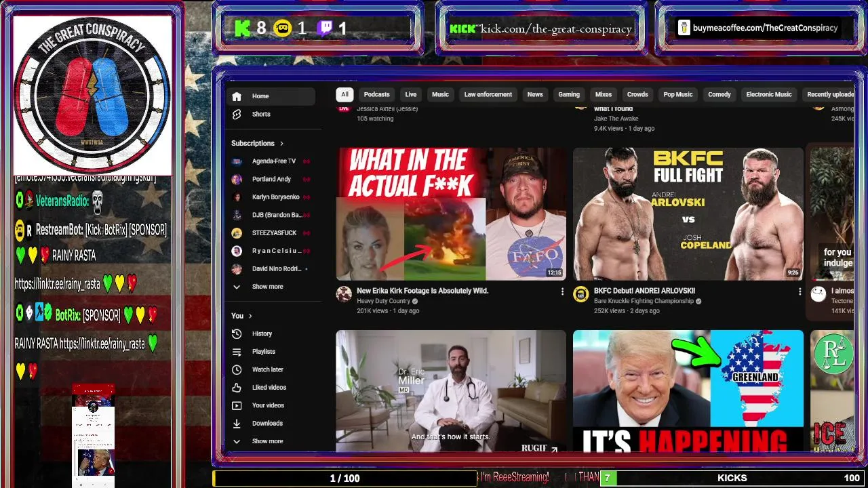Image resolution: width=868 pixels, height=488 pixels.
Task: Click the KICKS 100 progress bar
Action: 732,478
